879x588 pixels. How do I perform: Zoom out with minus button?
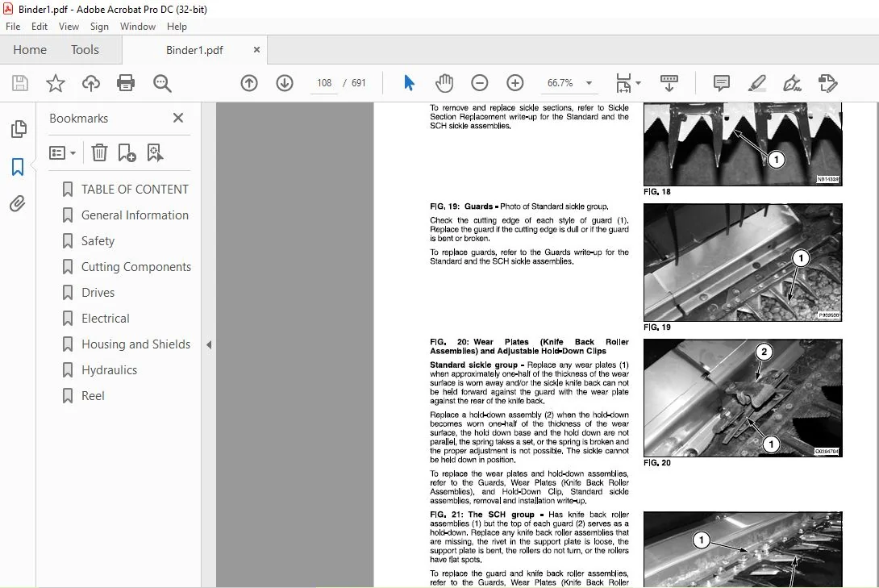[x=479, y=83]
